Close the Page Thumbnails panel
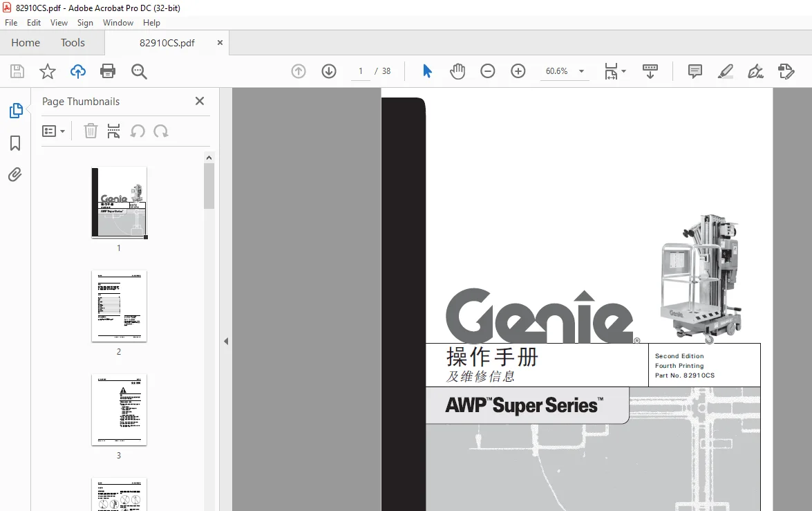 point(200,101)
